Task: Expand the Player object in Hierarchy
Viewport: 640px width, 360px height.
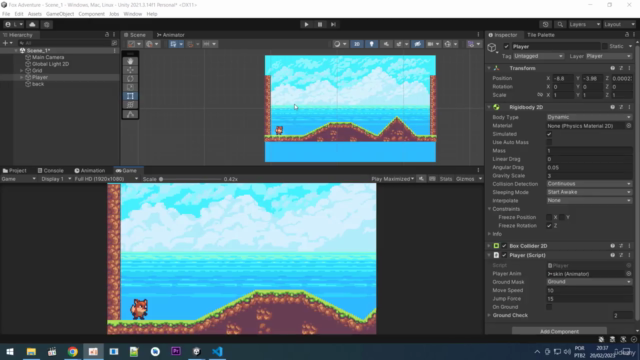Action: click(22, 77)
